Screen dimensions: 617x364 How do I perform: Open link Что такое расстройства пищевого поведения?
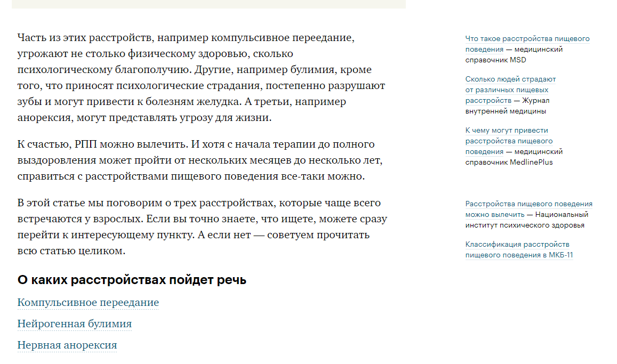point(527,44)
